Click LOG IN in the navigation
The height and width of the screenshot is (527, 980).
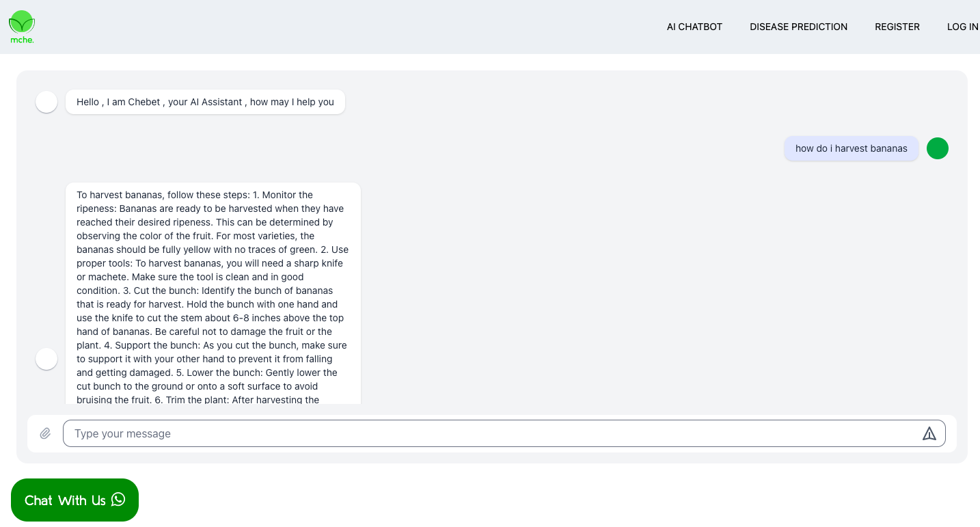pos(962,27)
